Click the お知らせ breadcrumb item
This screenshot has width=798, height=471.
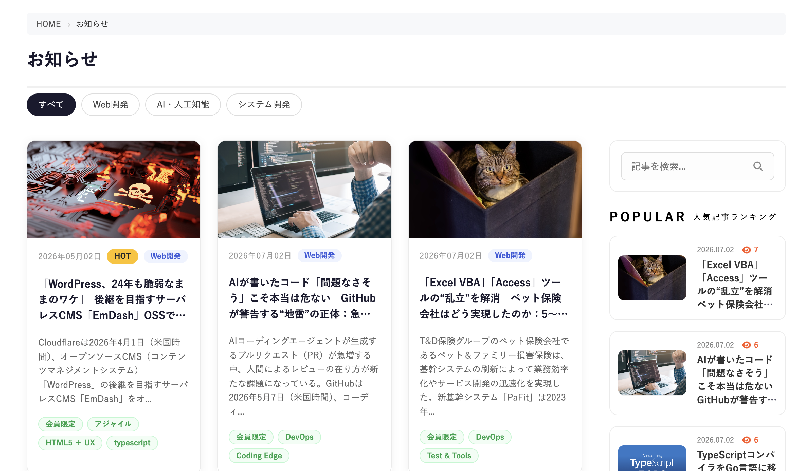pyautogui.click(x=92, y=24)
